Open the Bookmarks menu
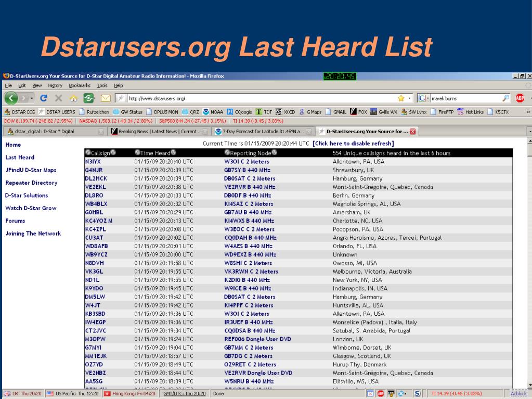The height and width of the screenshot is (399, 532). [x=80, y=85]
